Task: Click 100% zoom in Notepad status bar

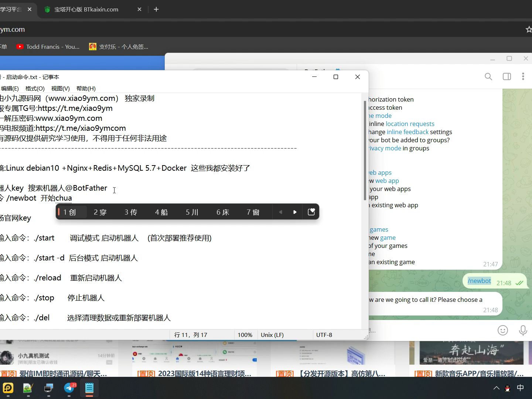Action: tap(245, 335)
